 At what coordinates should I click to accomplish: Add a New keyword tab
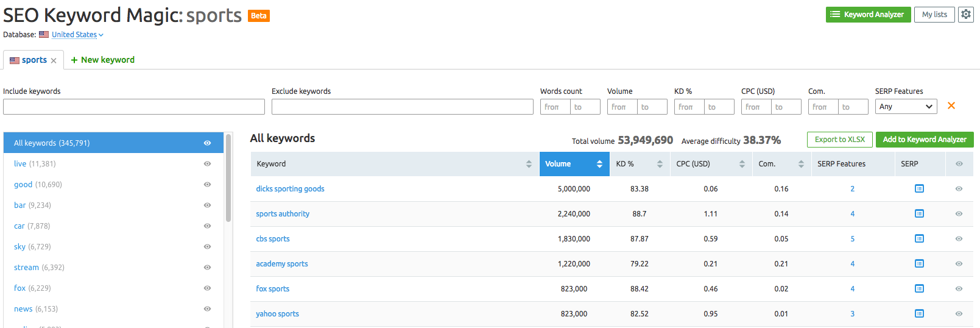click(x=102, y=60)
